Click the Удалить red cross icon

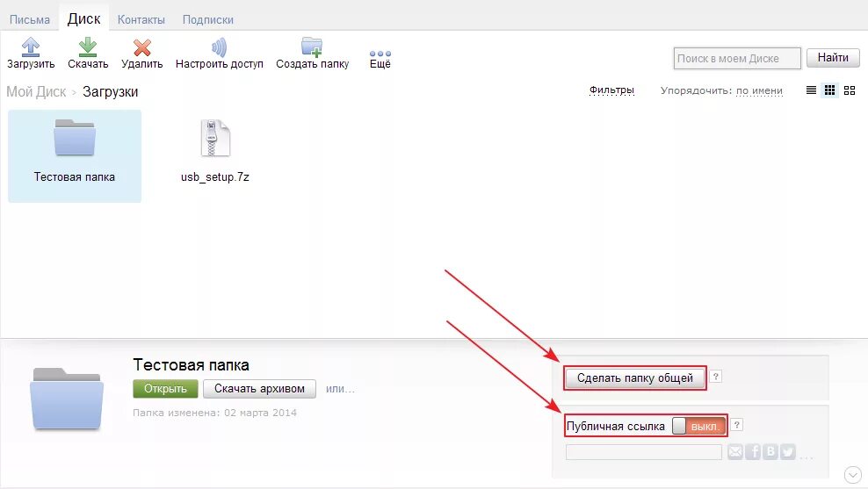[x=142, y=47]
